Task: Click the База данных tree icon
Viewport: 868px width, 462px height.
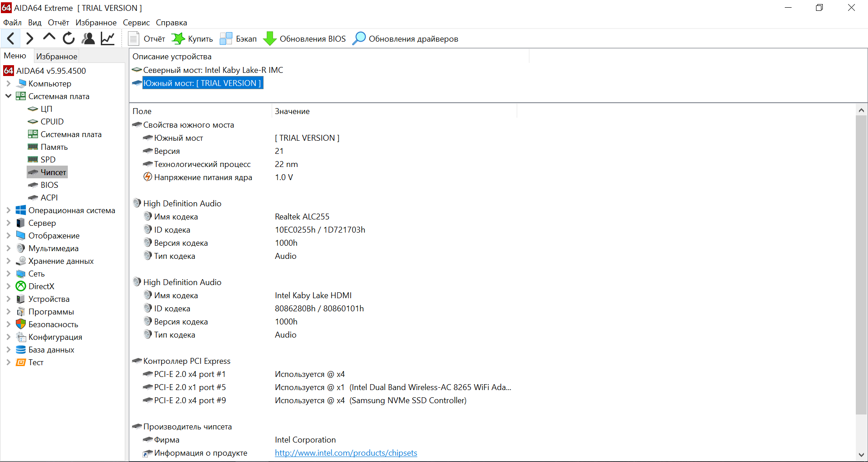Action: (21, 350)
